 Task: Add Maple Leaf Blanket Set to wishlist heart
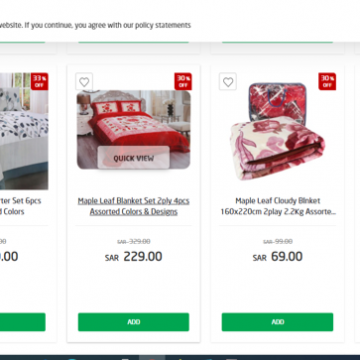(x=84, y=82)
